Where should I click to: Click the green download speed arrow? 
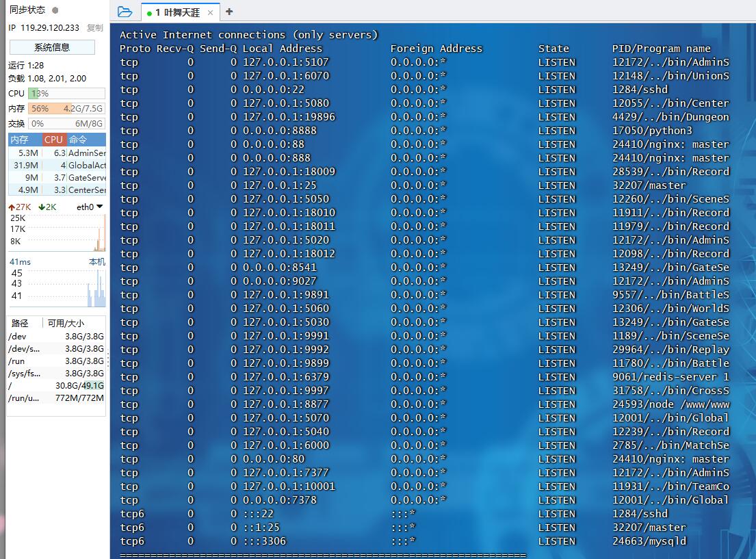42,207
